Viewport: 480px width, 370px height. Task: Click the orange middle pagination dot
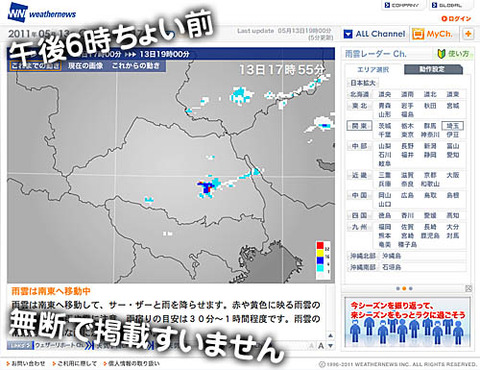click(404, 288)
